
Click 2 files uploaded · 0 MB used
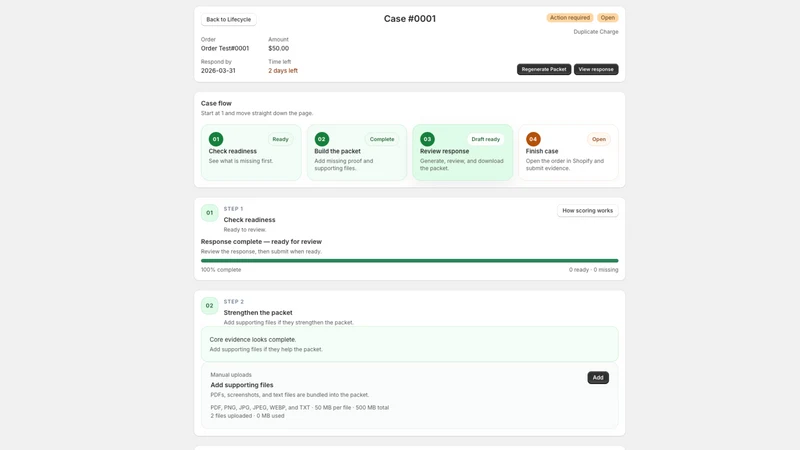247,416
